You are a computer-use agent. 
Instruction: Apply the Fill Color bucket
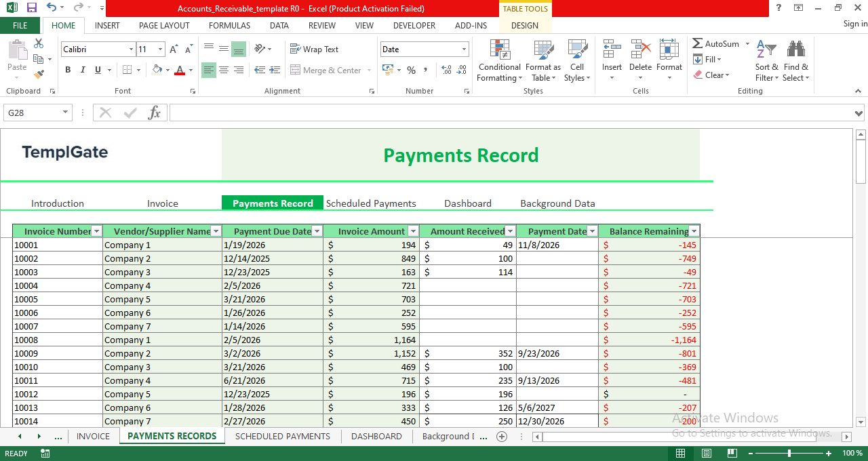coord(157,70)
